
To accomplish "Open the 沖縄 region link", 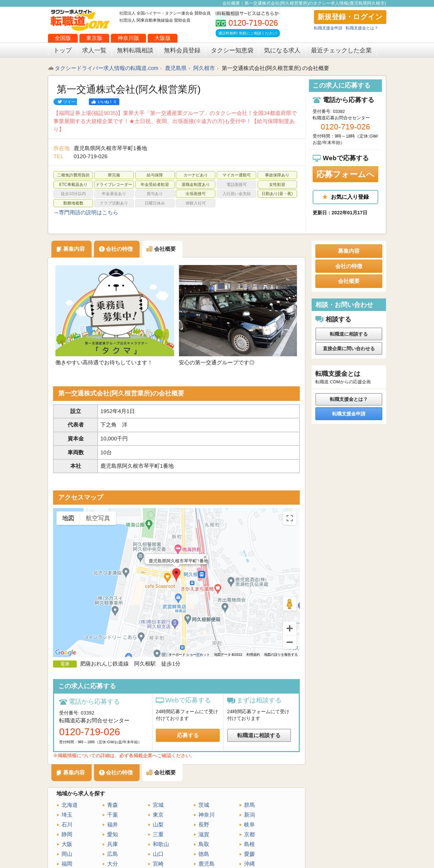I will [249, 864].
